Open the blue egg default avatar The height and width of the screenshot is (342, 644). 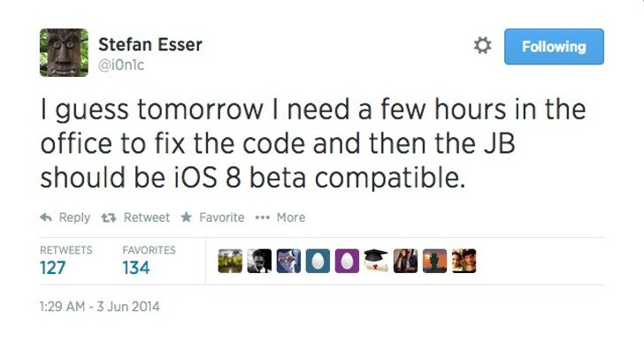318,261
